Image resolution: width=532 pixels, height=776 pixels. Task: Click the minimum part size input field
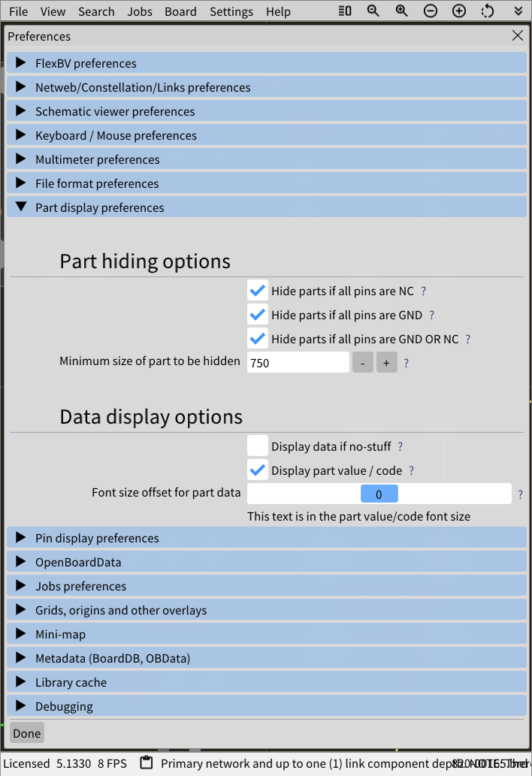pos(298,362)
